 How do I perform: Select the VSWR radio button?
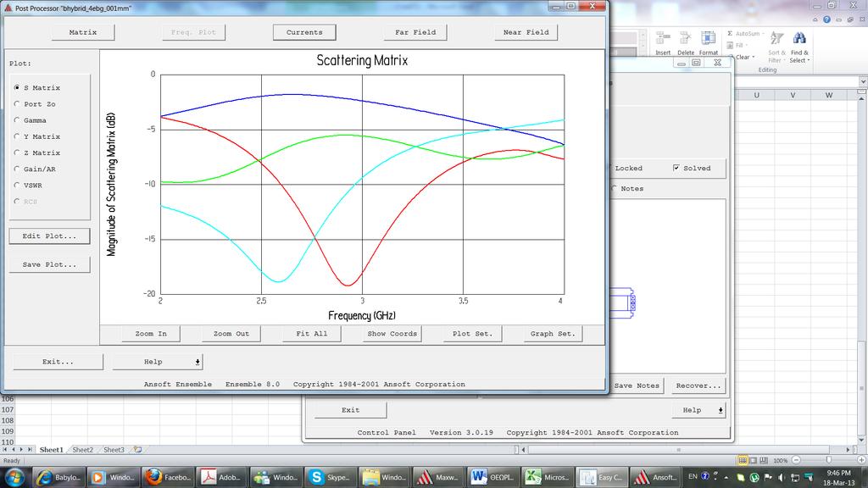tap(17, 186)
